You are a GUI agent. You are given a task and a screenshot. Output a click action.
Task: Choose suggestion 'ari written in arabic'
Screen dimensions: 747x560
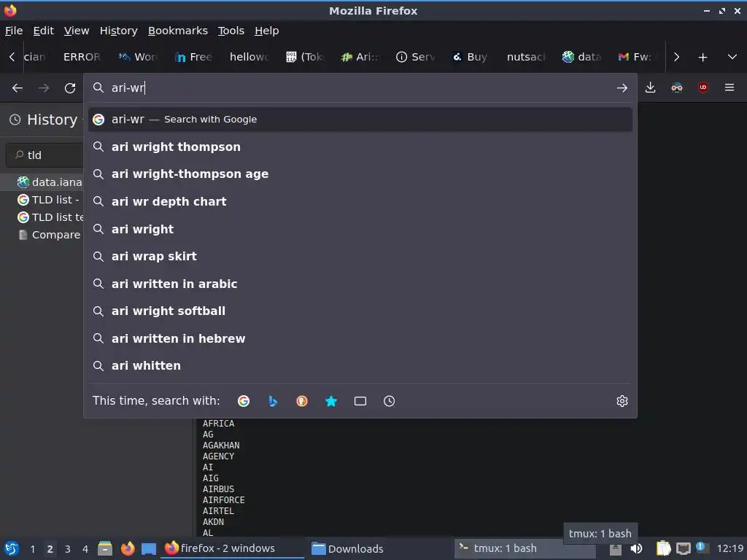(x=360, y=284)
